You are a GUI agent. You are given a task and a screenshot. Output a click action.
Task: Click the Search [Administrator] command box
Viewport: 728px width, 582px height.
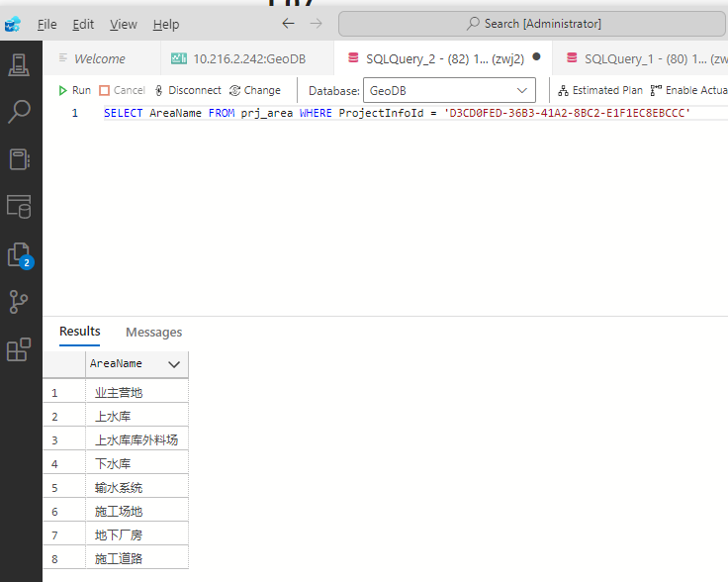pos(532,24)
